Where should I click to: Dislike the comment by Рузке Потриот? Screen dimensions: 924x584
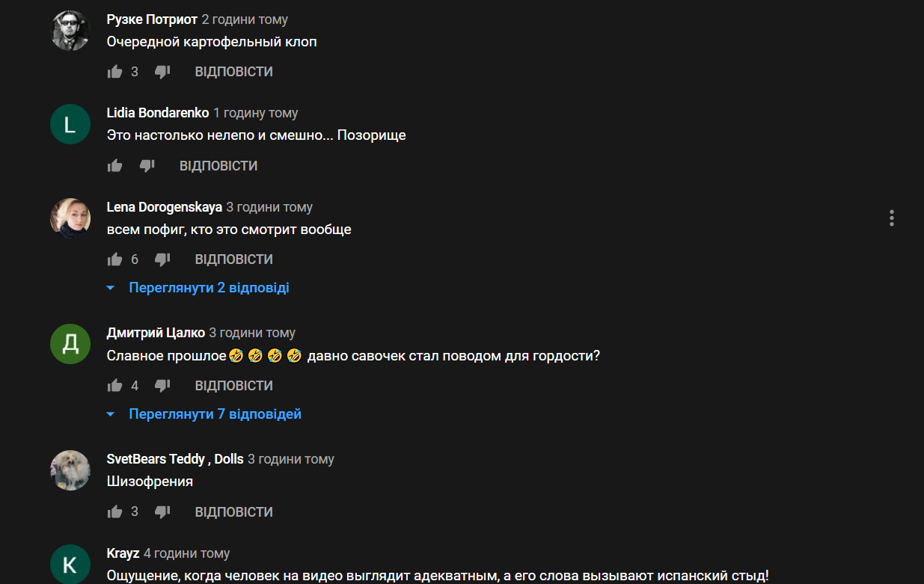162,72
